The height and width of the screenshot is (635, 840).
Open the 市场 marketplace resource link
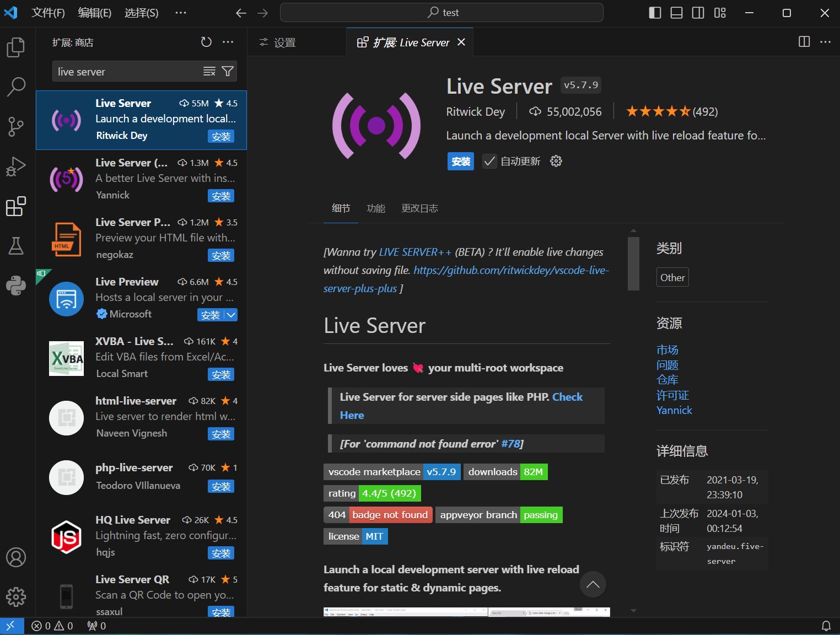[667, 349]
